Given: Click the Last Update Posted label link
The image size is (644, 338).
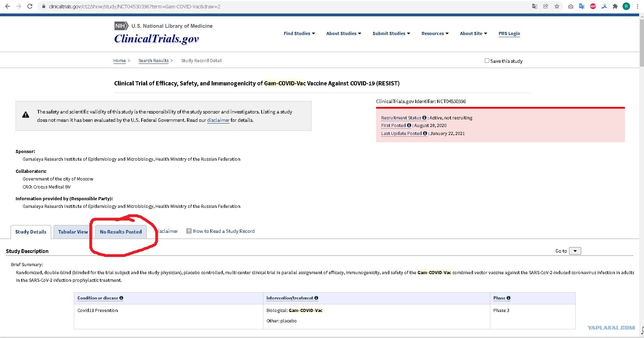Looking at the screenshot, I should (401, 134).
